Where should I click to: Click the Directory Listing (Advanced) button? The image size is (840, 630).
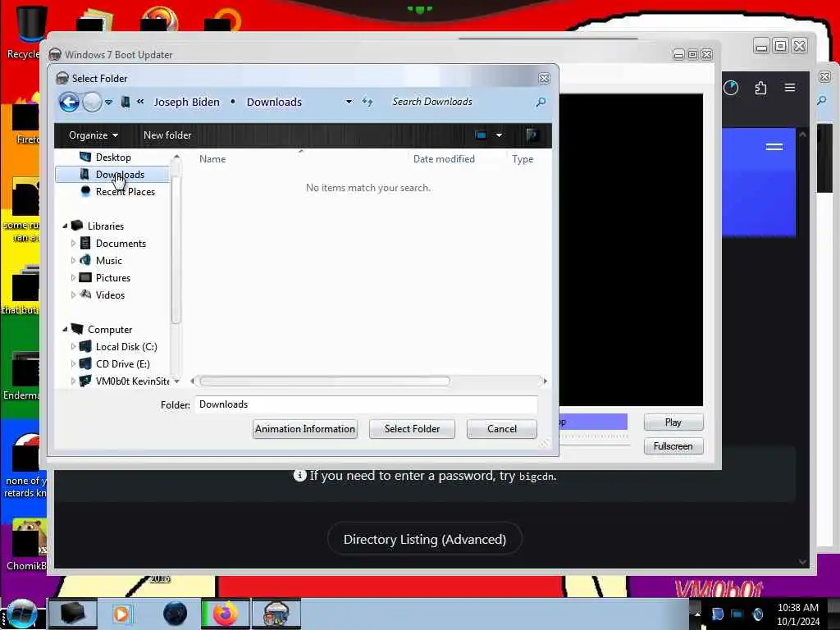point(425,539)
